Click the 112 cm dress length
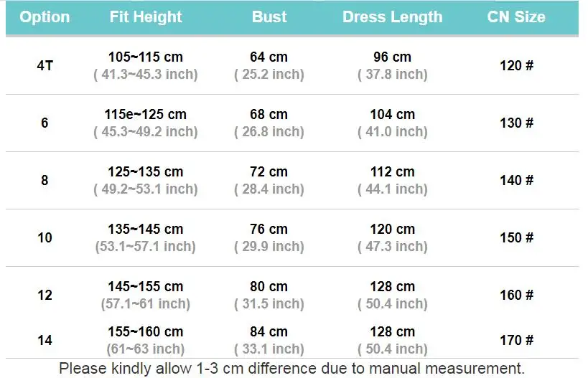This screenshot has width=588, height=378. (x=392, y=171)
